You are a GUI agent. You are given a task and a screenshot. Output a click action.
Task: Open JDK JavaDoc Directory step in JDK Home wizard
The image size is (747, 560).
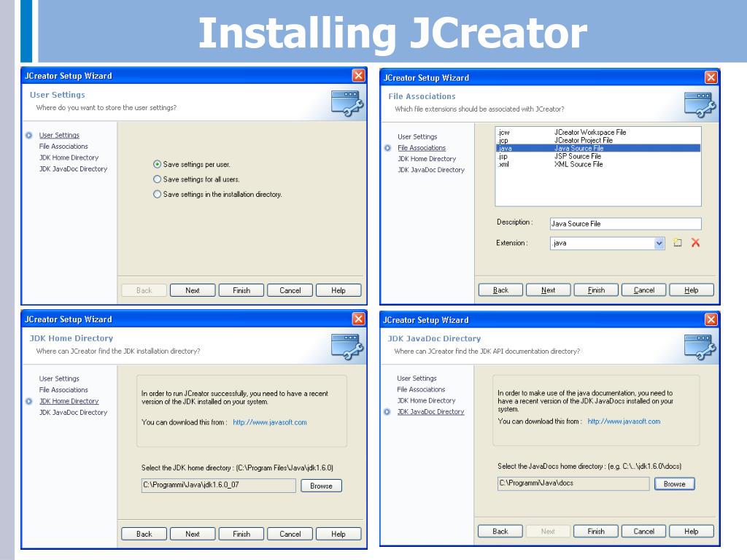[73, 413]
